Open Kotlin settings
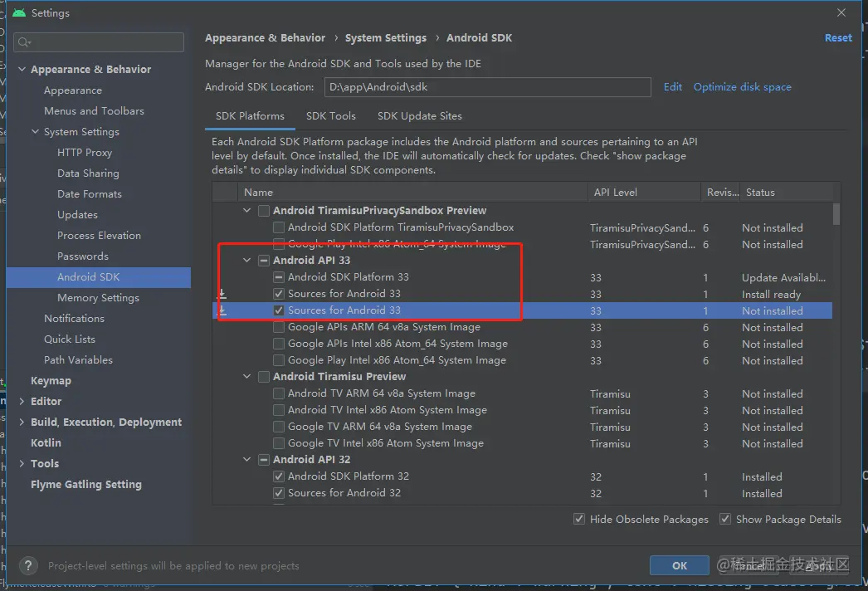Viewport: 868px width, 591px height. 46,443
